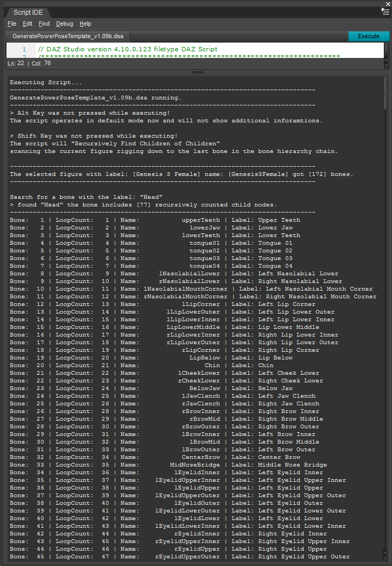Image resolution: width=392 pixels, height=566 pixels.
Task: Close the Script IDE pane
Action: [x=388, y=4]
